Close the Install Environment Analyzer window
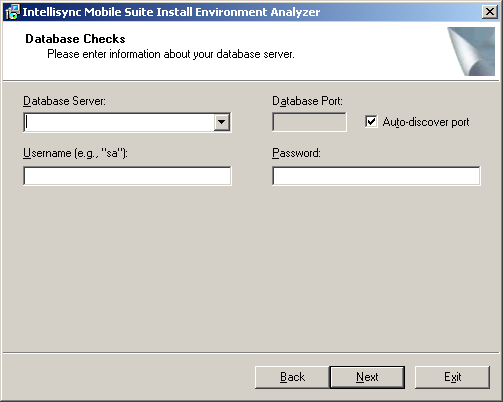The image size is (503, 402). tap(490, 12)
